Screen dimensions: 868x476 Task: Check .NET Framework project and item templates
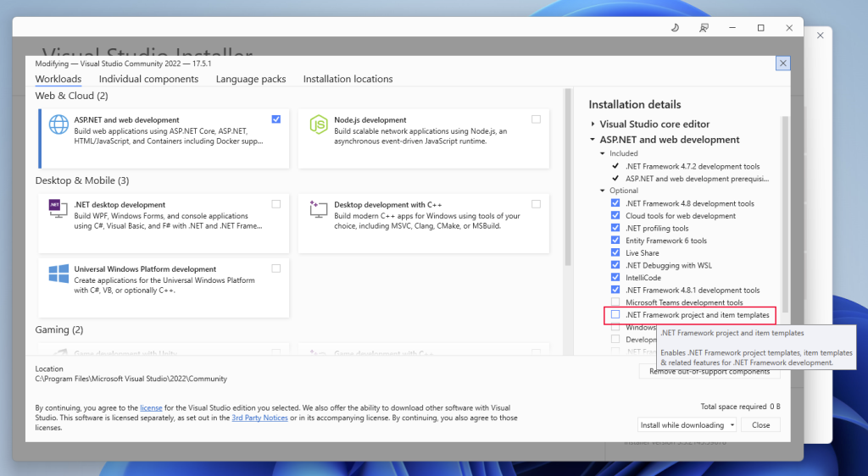point(615,314)
